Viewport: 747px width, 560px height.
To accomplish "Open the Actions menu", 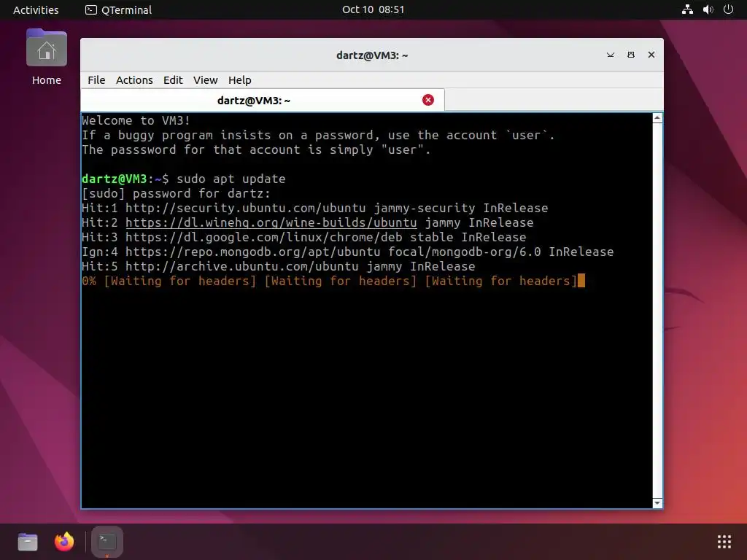I will tap(134, 80).
